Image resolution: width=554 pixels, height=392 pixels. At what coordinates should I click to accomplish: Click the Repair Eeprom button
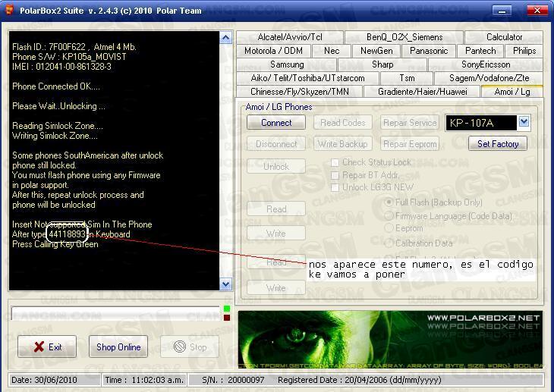(410, 144)
